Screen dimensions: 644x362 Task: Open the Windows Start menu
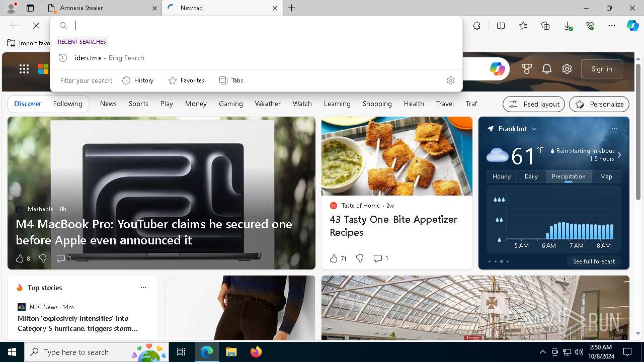point(12,352)
